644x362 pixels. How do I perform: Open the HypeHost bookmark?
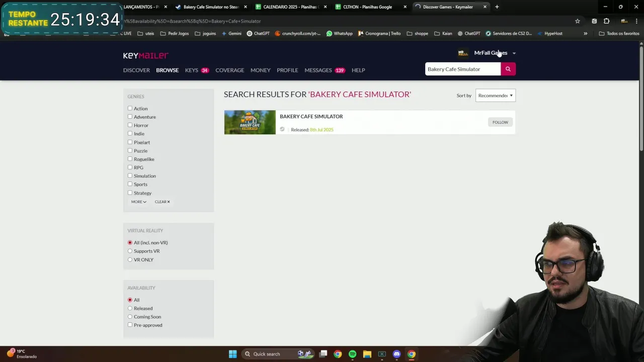coord(550,34)
